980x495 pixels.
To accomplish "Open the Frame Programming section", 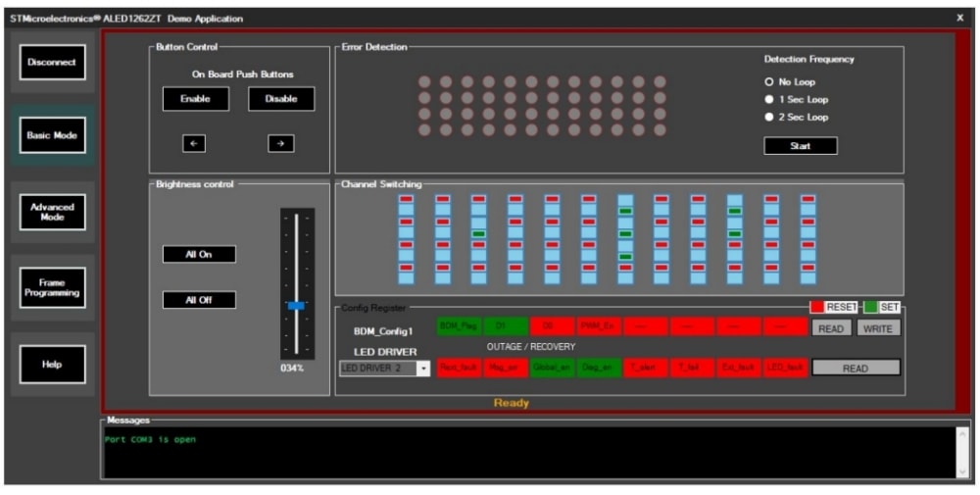I will 52,288.
